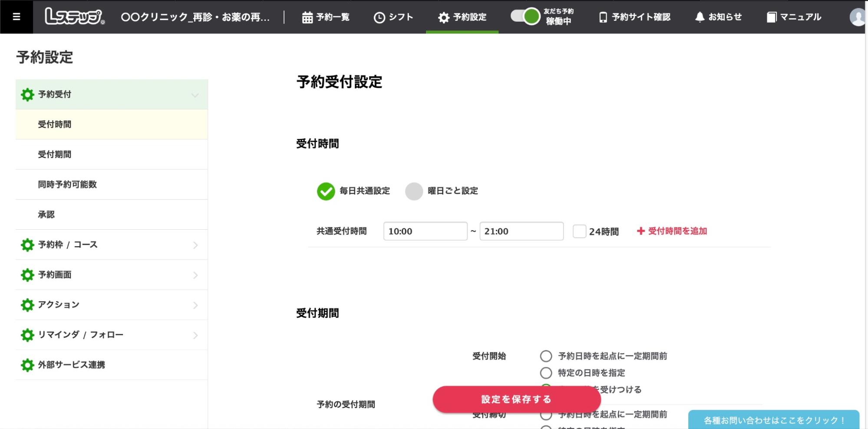
Task: Switch to 予約設定 tab
Action: pos(462,17)
